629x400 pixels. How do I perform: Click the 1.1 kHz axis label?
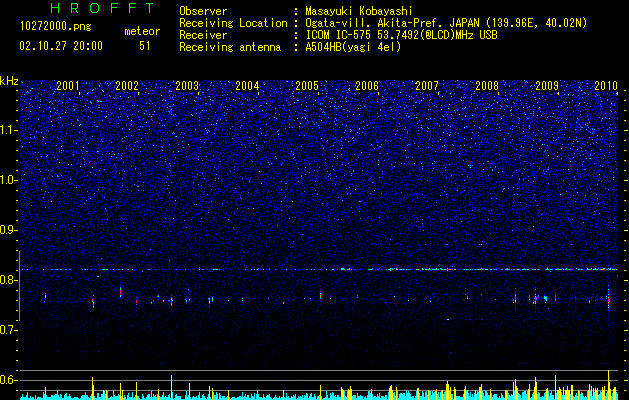(x=9, y=130)
